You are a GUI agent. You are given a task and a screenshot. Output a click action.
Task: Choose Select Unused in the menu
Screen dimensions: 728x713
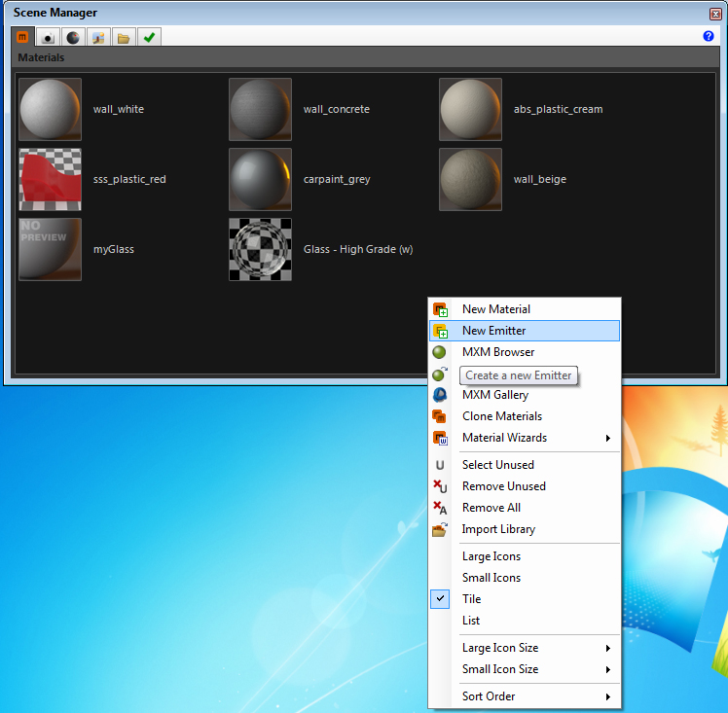525,465
